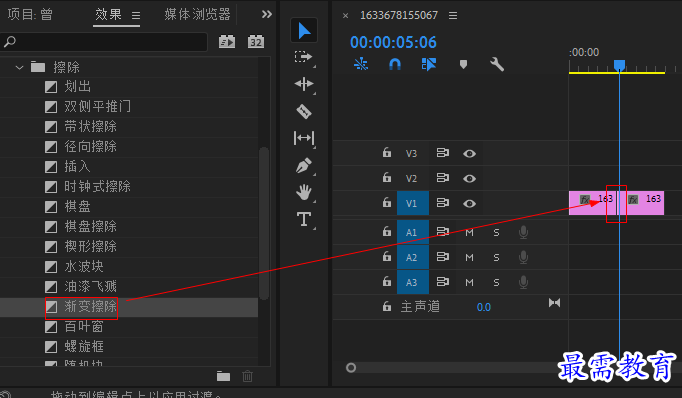The image size is (682, 398).
Task: Select the Track Select Forward tool
Action: point(303,57)
